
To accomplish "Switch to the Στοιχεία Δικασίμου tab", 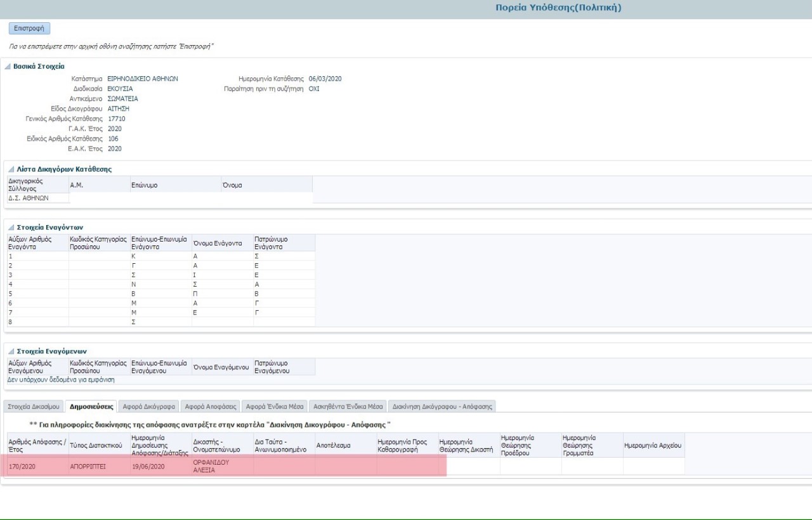I will 34,406.
